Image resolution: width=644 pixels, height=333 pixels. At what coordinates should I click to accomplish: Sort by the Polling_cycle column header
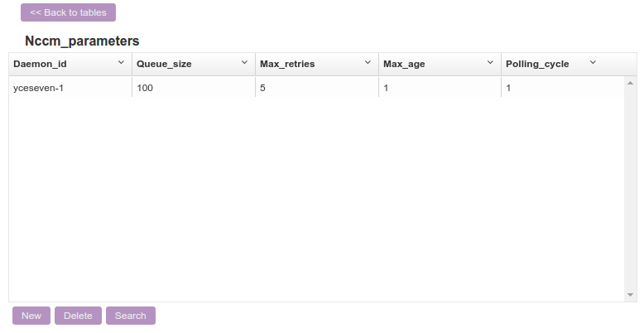tap(537, 64)
